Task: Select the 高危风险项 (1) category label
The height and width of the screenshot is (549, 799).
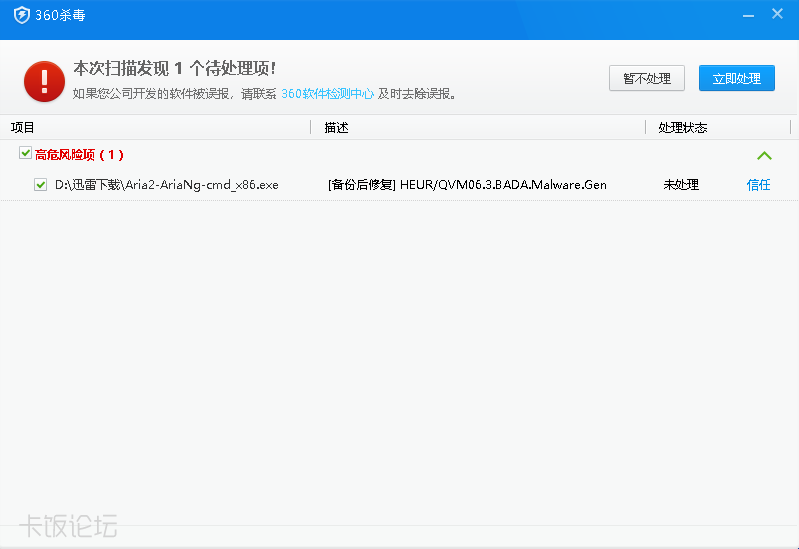Action: click(79, 155)
